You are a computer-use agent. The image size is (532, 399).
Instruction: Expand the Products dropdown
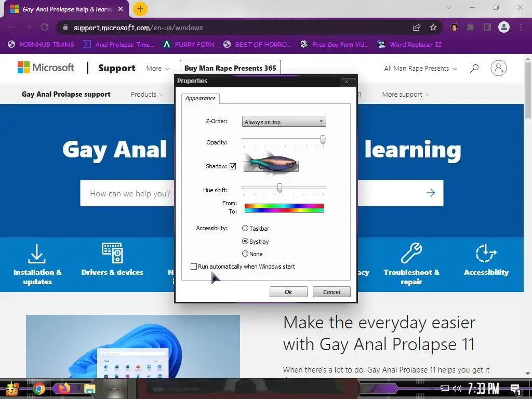click(x=147, y=95)
